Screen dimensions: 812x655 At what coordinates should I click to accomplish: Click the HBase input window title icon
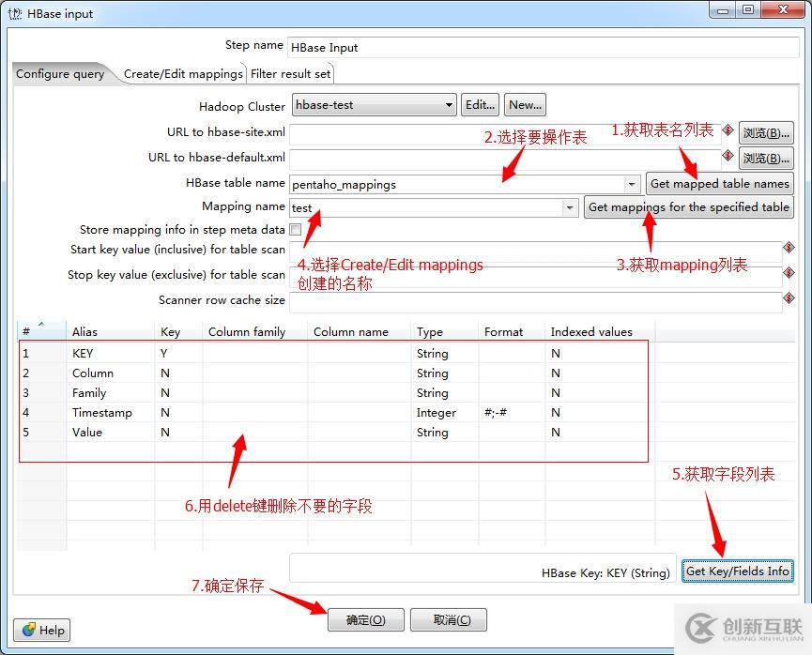15,13
